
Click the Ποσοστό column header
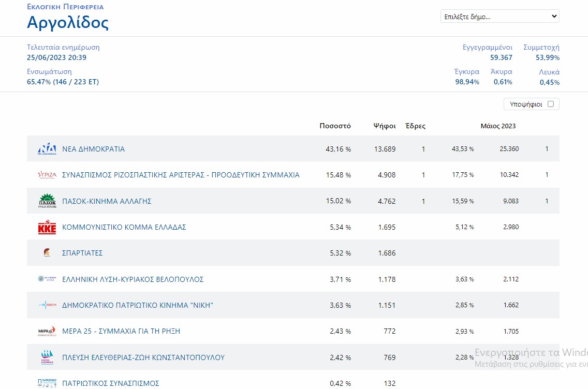335,126
